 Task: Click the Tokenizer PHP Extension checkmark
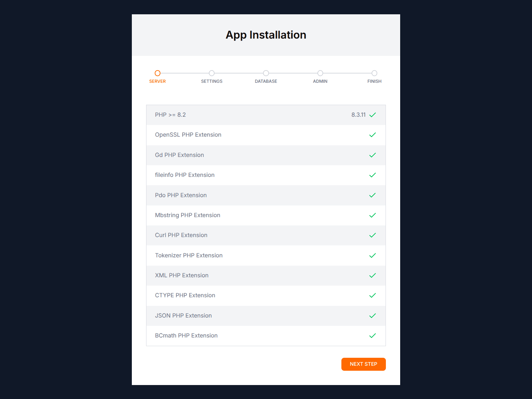[x=373, y=256]
